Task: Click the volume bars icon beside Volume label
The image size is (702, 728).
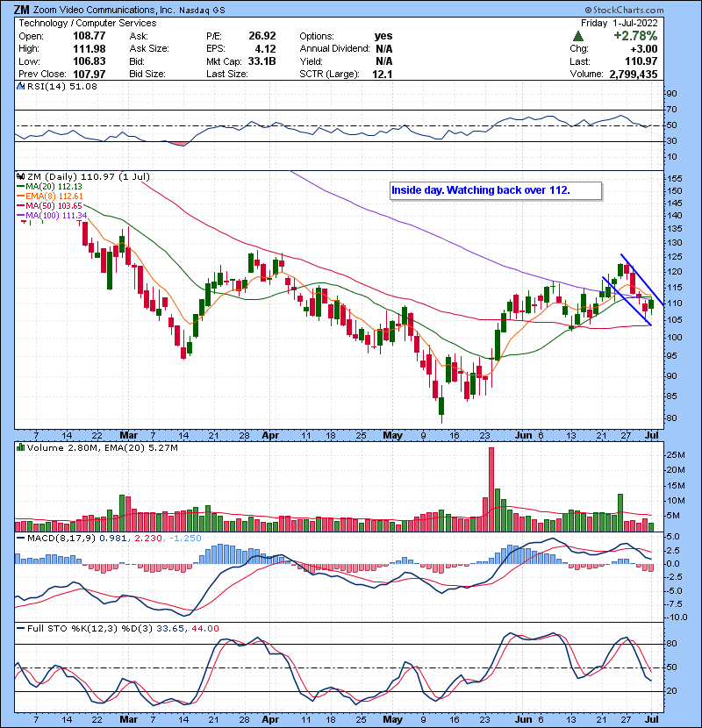Action: pos(20,448)
